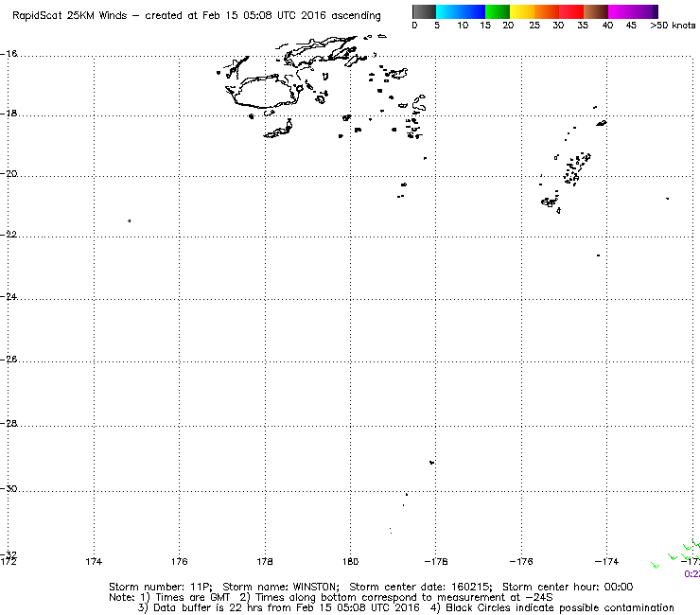
Task: Click the brown 35-40 knots legend swatch
Action: coord(596,11)
